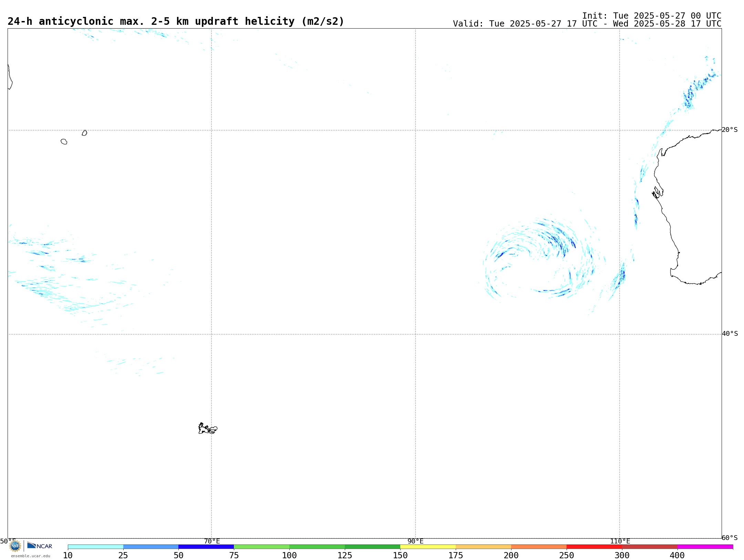
Task: Select the light cyan 10-25 color swatch
Action: point(95,547)
